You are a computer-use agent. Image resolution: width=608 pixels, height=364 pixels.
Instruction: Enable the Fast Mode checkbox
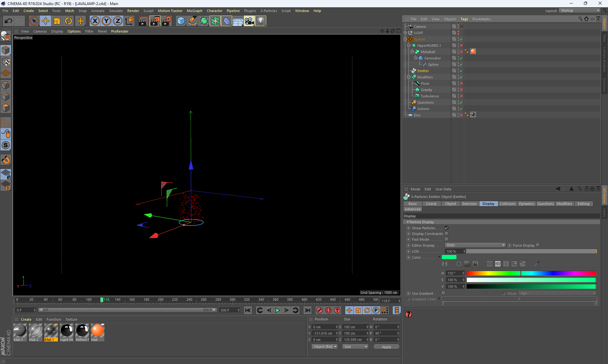pyautogui.click(x=446, y=239)
